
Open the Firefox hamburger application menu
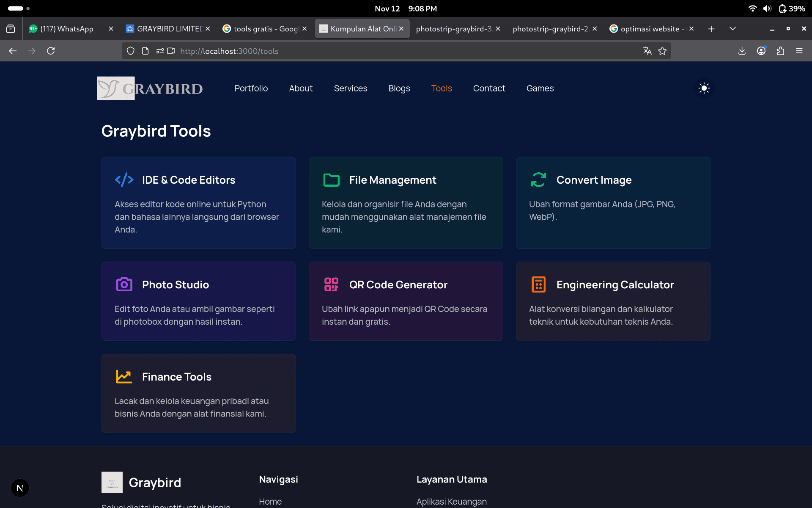(x=799, y=51)
